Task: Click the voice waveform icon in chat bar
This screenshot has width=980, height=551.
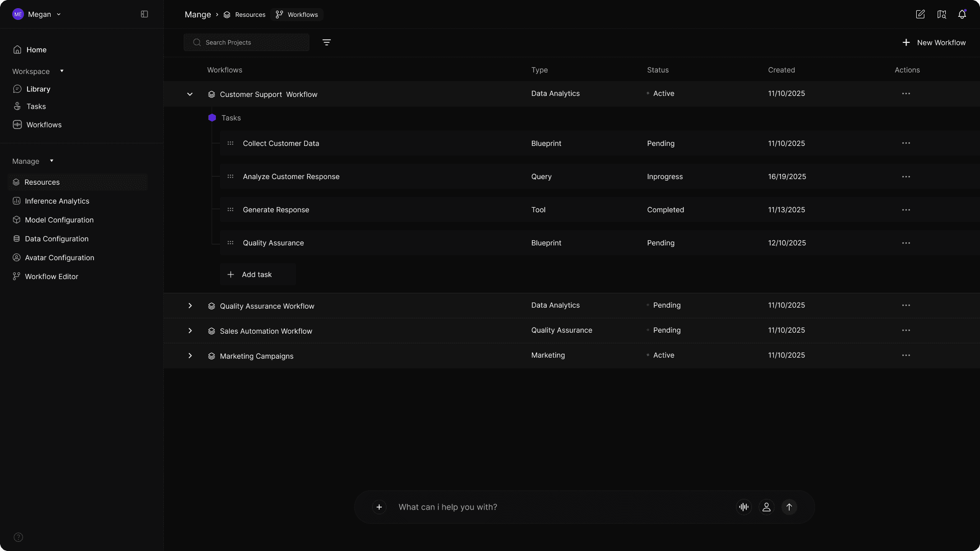Action: tap(744, 507)
